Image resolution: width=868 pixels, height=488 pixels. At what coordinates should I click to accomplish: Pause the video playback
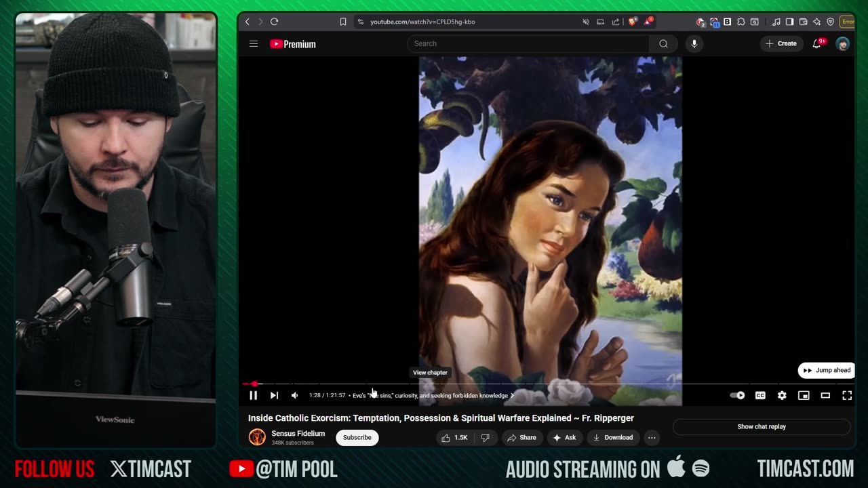tap(253, 395)
